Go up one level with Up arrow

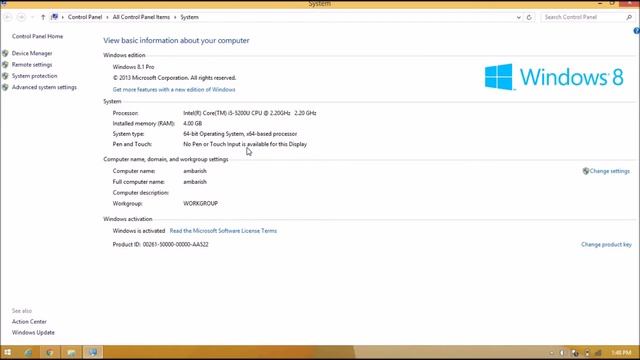43,17
